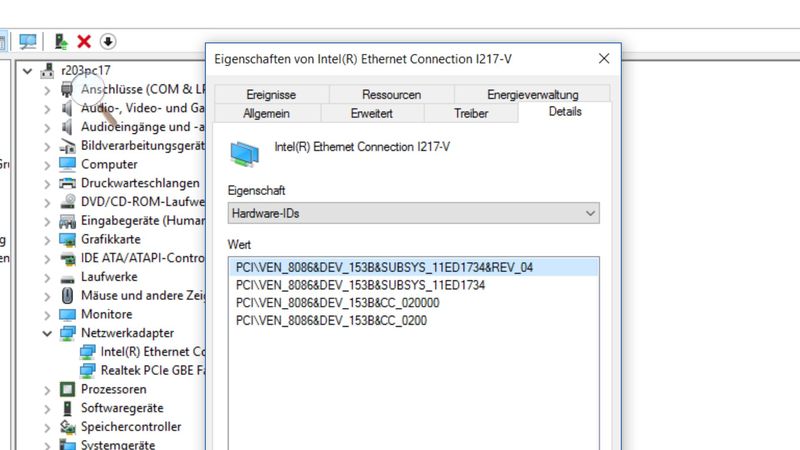Click the update driver toolbar icon
This screenshot has width=800, height=450.
[x=61, y=41]
